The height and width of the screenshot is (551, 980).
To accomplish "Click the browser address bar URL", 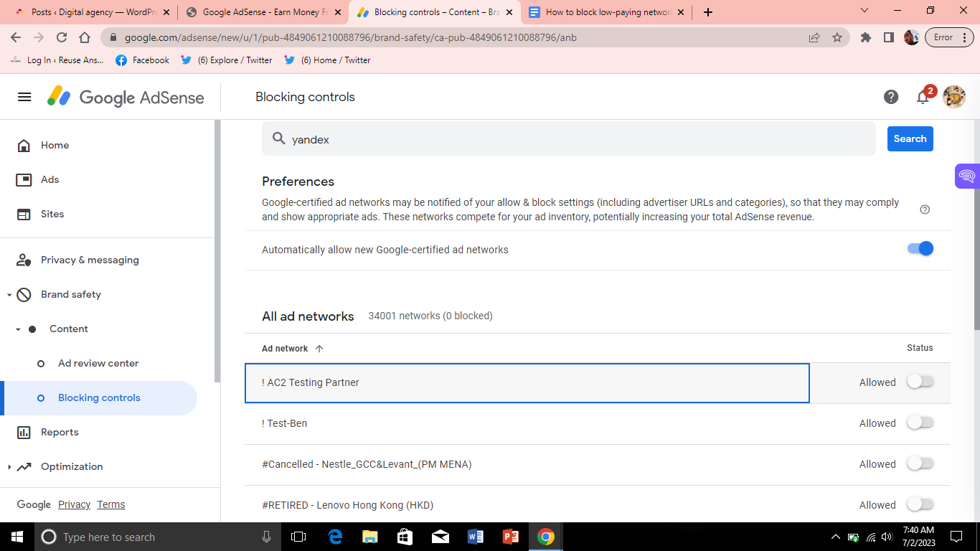I will pyautogui.click(x=351, y=38).
